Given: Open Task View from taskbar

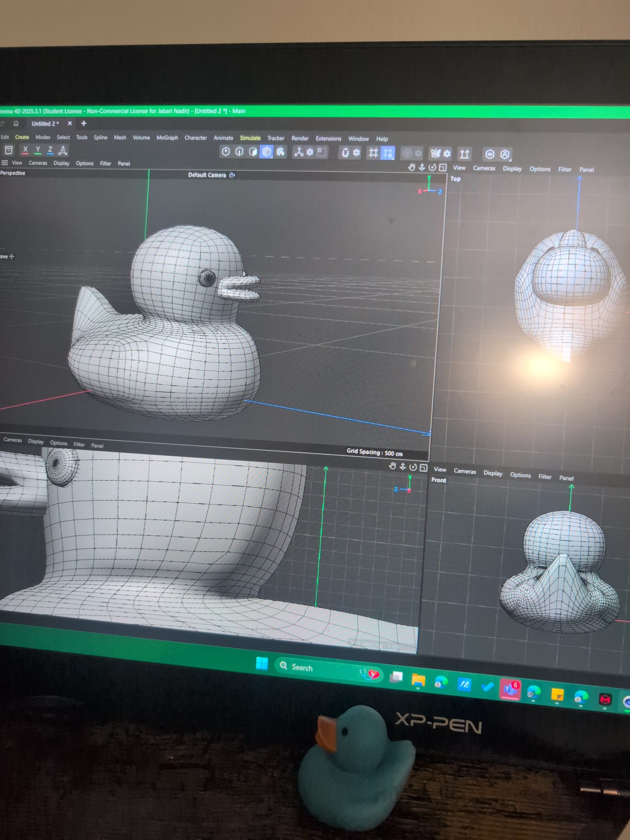Looking at the screenshot, I should (x=397, y=677).
